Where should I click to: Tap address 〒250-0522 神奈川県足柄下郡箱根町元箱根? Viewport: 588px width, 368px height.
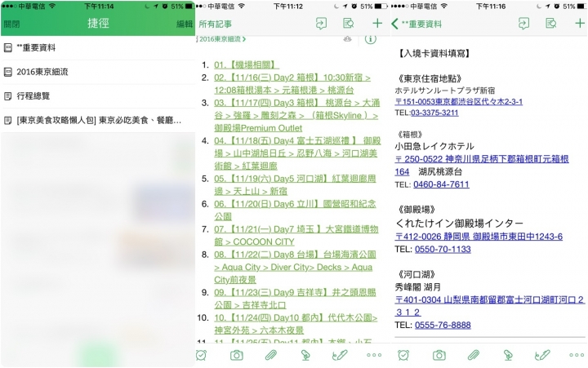(482, 159)
